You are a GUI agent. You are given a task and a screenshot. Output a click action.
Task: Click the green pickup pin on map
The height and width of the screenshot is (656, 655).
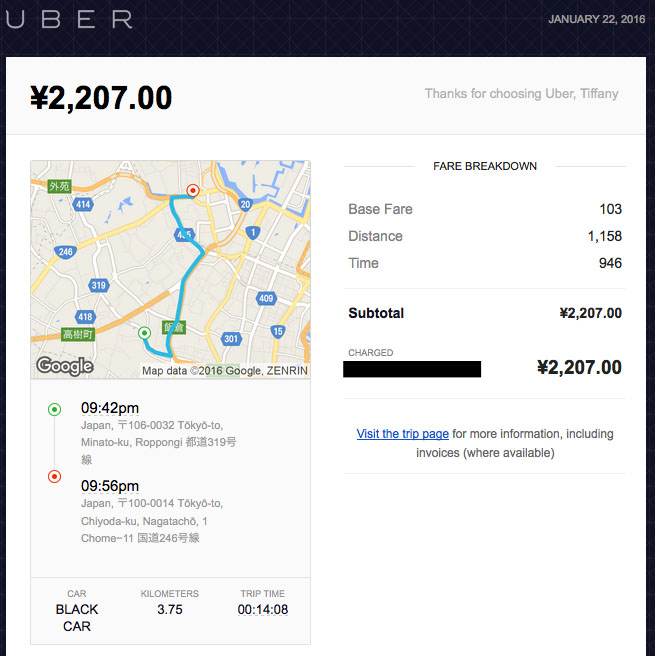144,333
